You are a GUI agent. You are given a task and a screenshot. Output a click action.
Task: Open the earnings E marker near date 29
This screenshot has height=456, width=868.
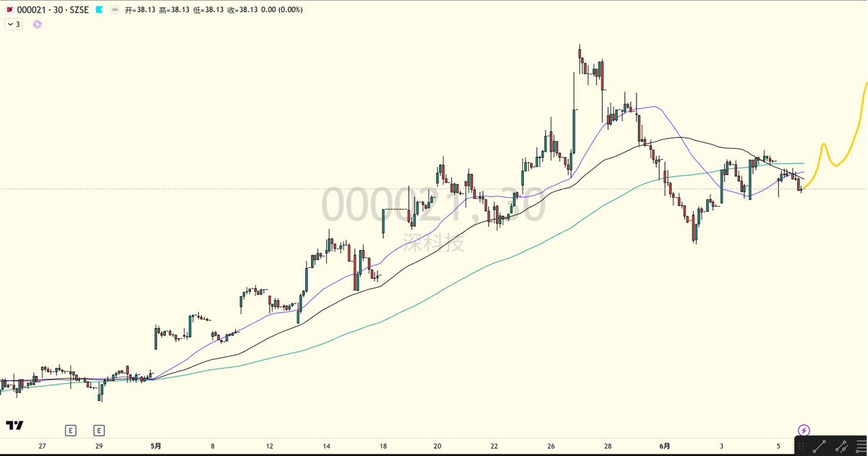99,431
